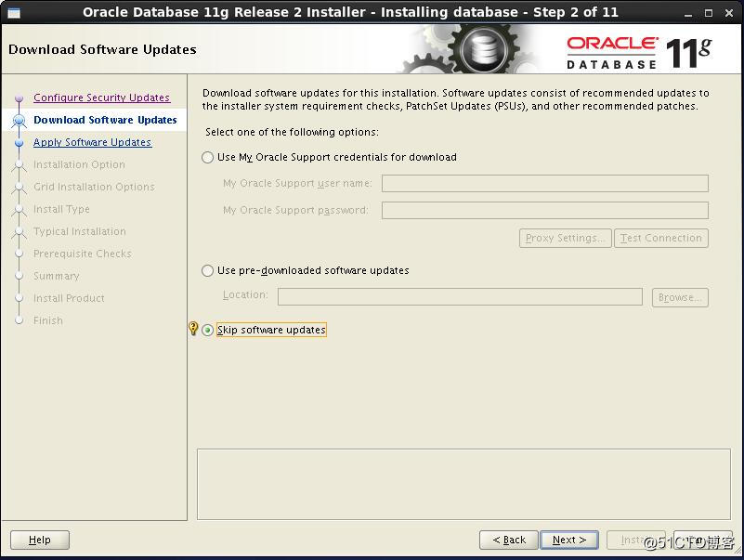This screenshot has height=560, width=744.
Task: Click the Download Software Updates step marker
Action: [x=19, y=121]
